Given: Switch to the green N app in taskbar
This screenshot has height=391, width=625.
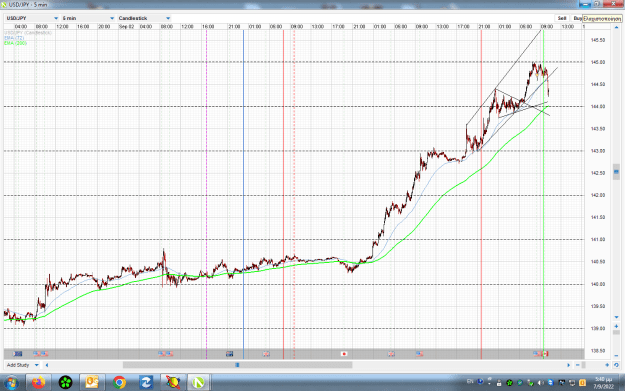Looking at the screenshot, I should pyautogui.click(x=199, y=383).
